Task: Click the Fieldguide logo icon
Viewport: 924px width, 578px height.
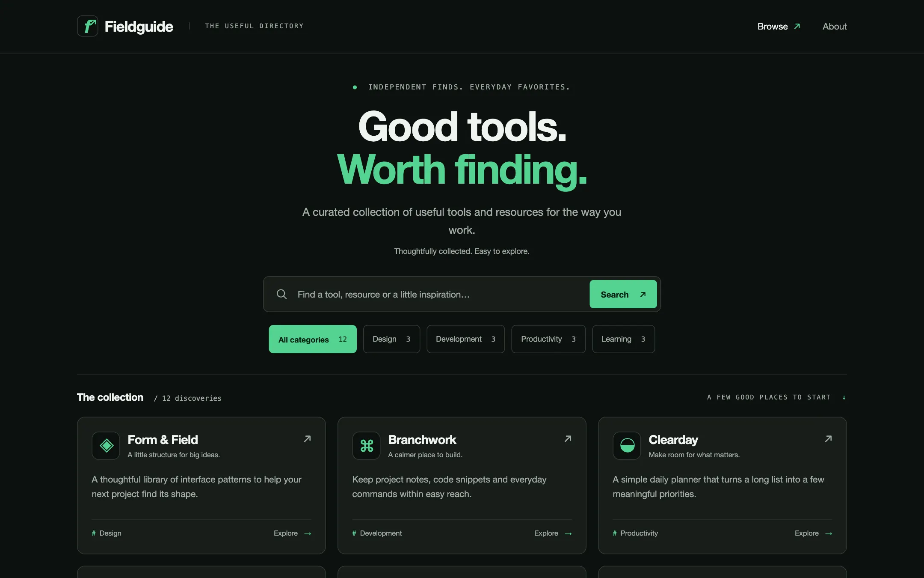Action: (x=88, y=26)
